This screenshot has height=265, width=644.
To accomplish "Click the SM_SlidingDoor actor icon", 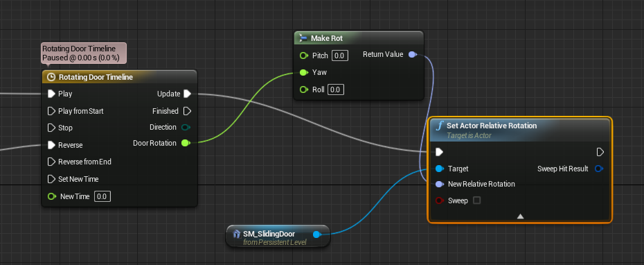I will click(237, 234).
